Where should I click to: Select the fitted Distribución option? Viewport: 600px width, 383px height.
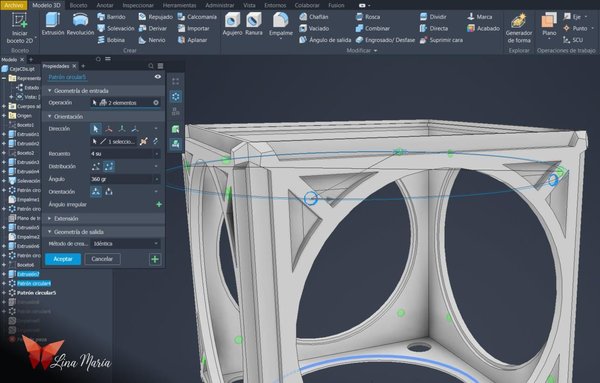pos(109,166)
